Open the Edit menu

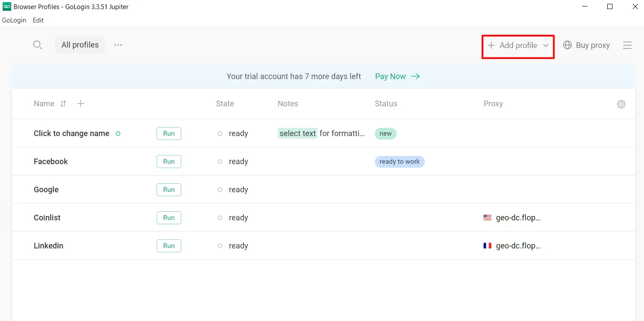click(x=38, y=20)
